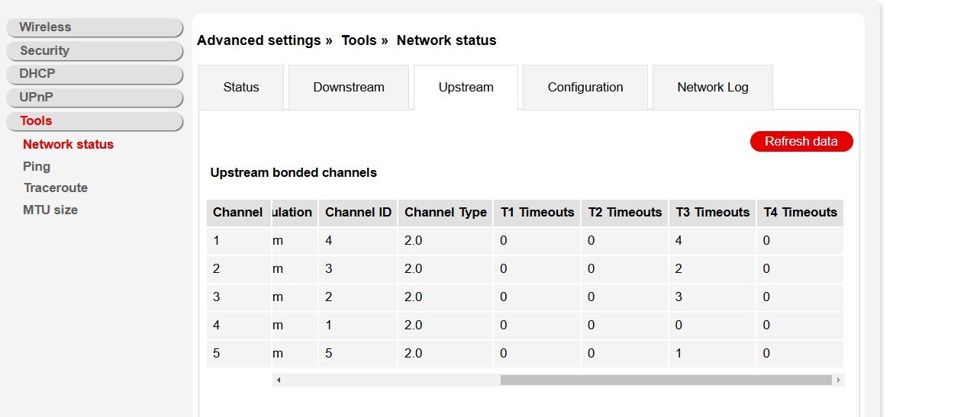This screenshot has width=980, height=417.
Task: Expand the Security sidebar section
Action: [95, 51]
